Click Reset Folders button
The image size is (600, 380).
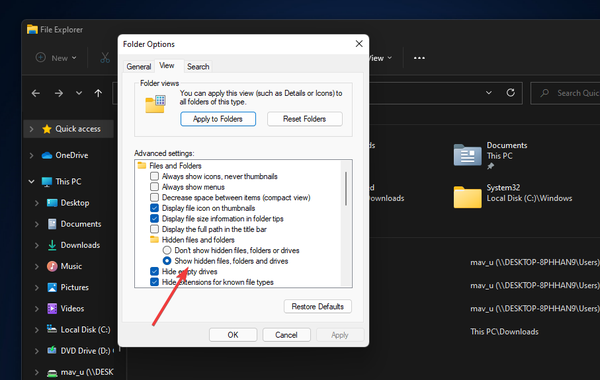[x=305, y=119]
